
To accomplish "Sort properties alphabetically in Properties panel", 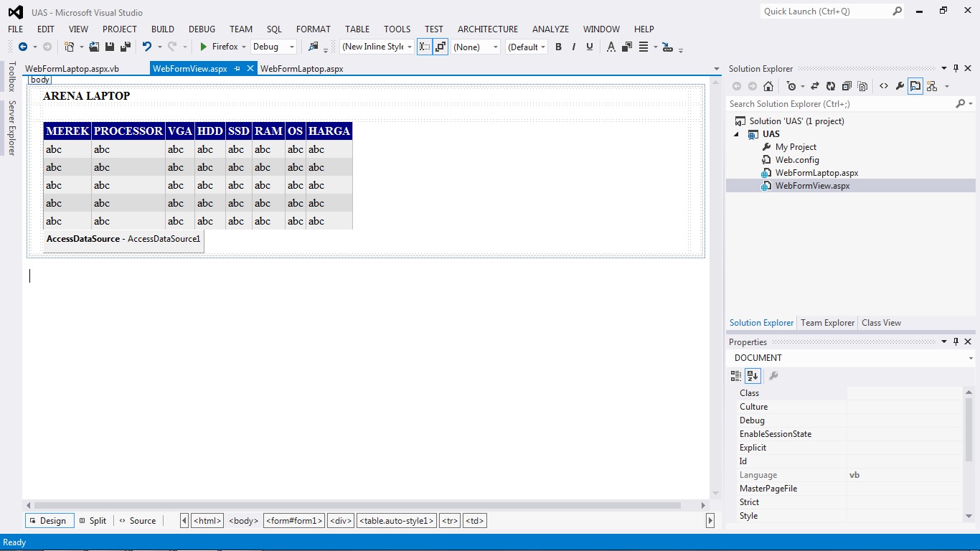I will click(752, 375).
